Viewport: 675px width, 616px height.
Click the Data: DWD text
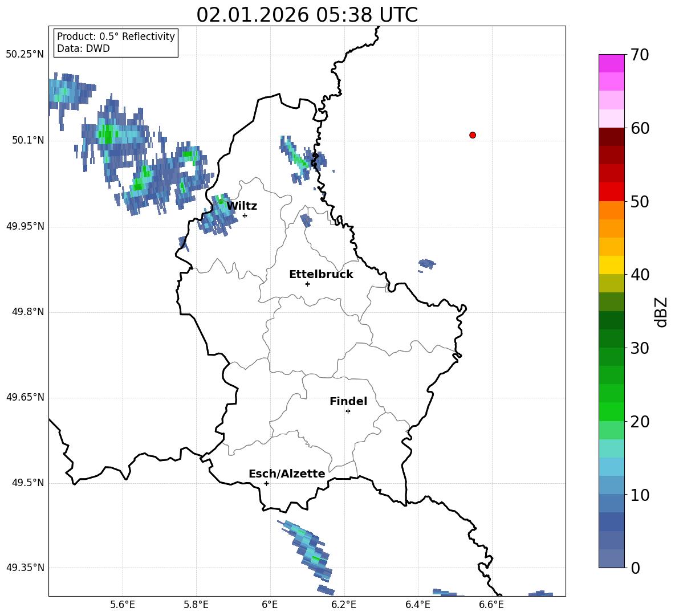(x=83, y=48)
